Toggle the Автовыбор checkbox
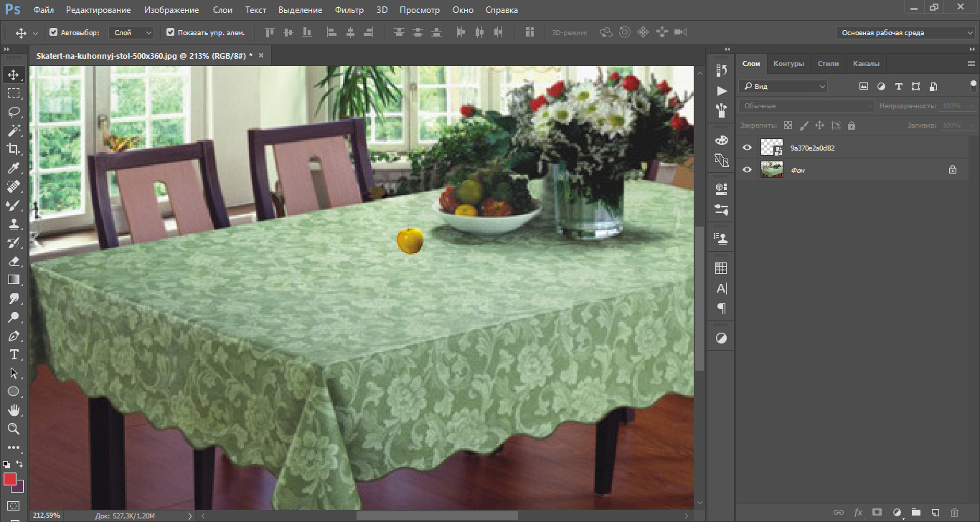The width and height of the screenshot is (980, 522). click(54, 32)
